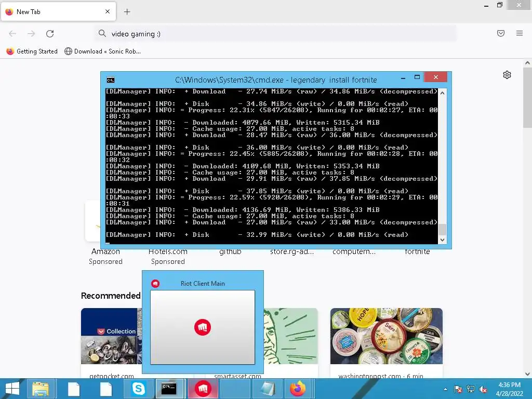This screenshot has width=532, height=399.
Task: Switch to Firefox in the taskbar
Action: tap(298, 389)
